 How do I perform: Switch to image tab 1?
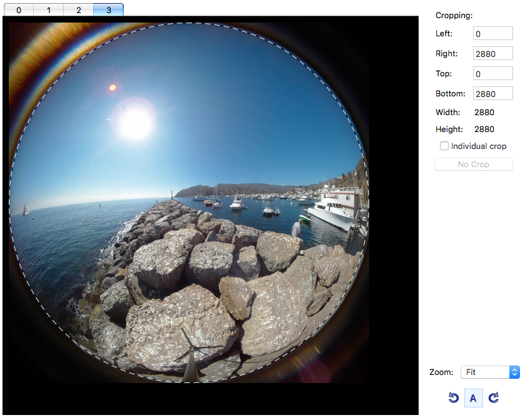49,10
